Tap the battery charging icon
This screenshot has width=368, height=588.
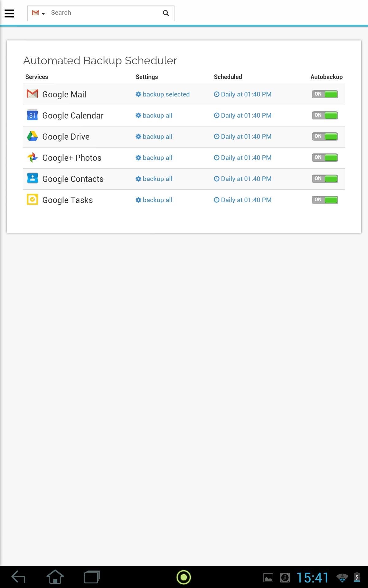pyautogui.click(x=357, y=577)
